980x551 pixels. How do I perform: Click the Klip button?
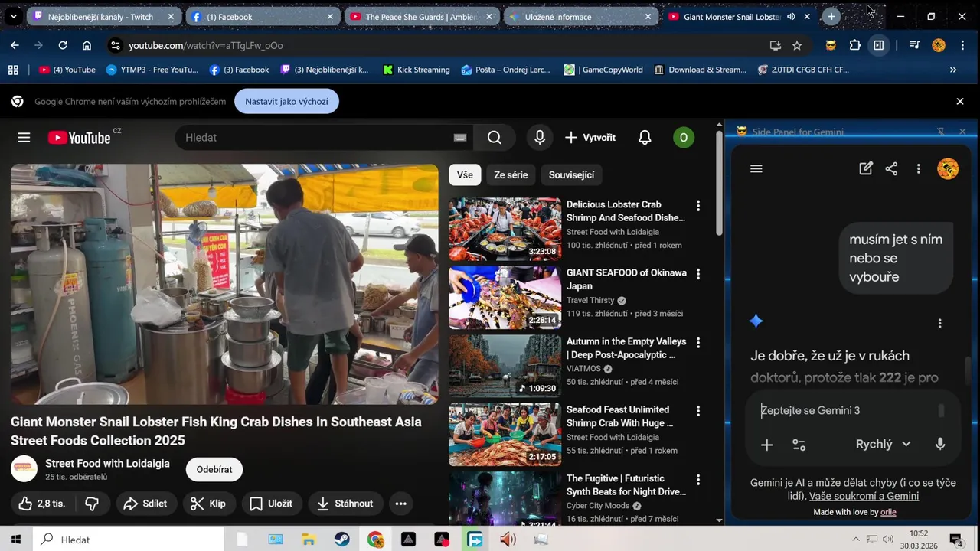click(x=208, y=504)
